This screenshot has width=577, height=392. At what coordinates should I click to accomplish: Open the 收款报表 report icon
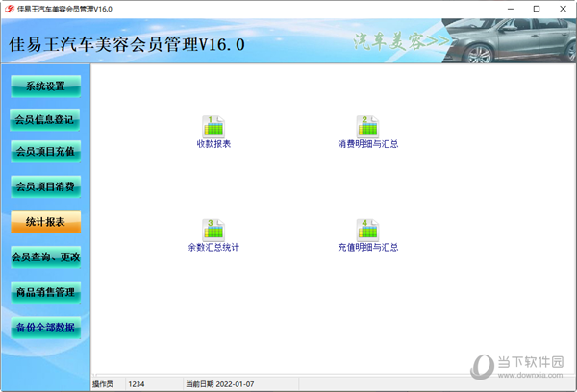213,127
